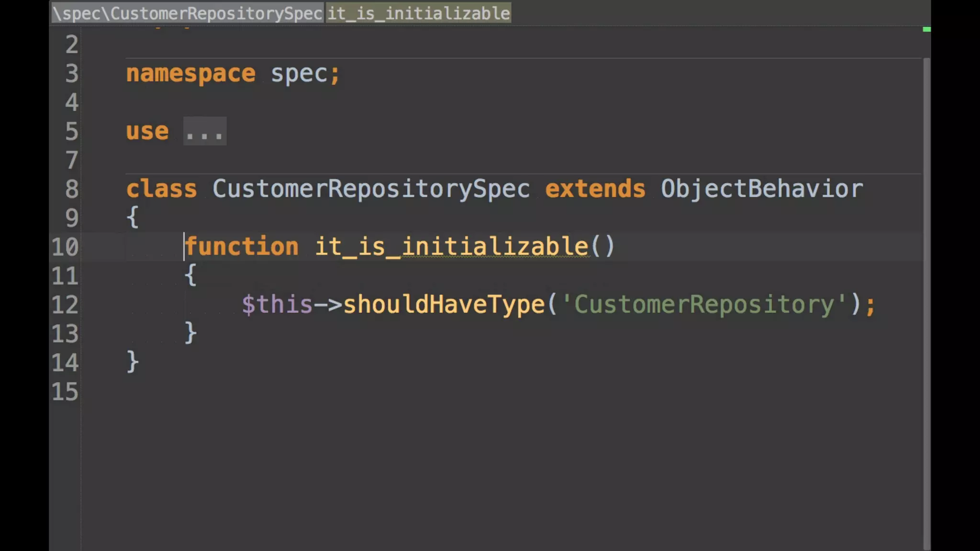
Task: Click the it_is_initializable function name
Action: [x=452, y=247]
